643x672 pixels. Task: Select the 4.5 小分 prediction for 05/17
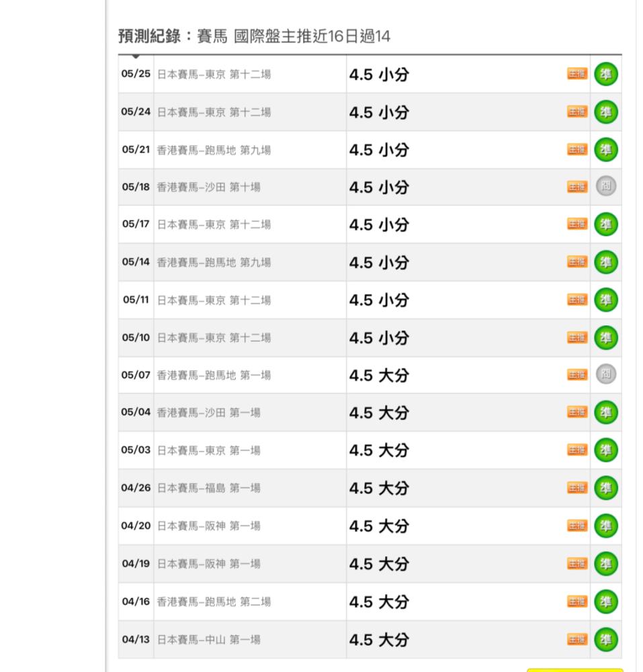379,224
